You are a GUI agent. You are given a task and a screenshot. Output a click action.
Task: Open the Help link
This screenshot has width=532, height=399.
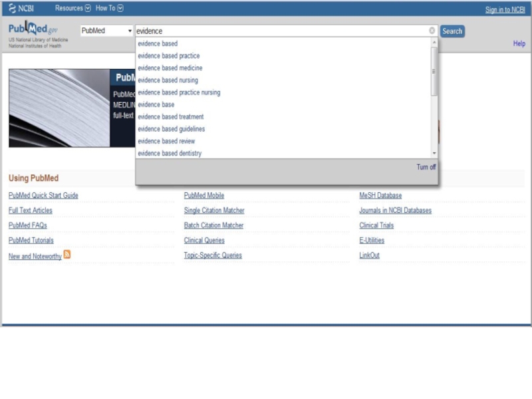tap(519, 44)
